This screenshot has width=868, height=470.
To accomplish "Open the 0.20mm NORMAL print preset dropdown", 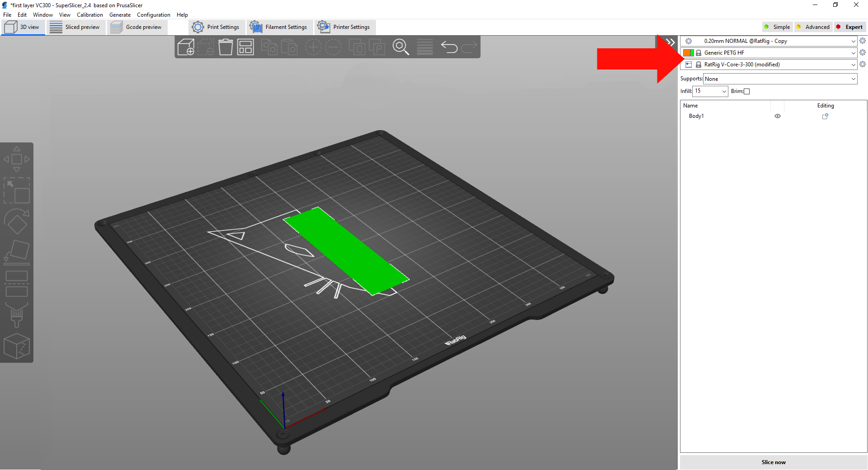I will click(x=769, y=41).
